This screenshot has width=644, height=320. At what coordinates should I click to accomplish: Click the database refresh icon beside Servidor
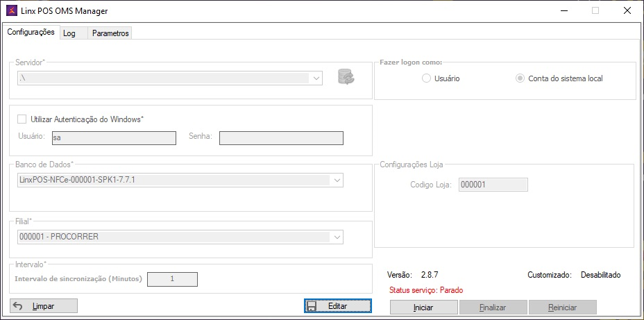(x=346, y=77)
